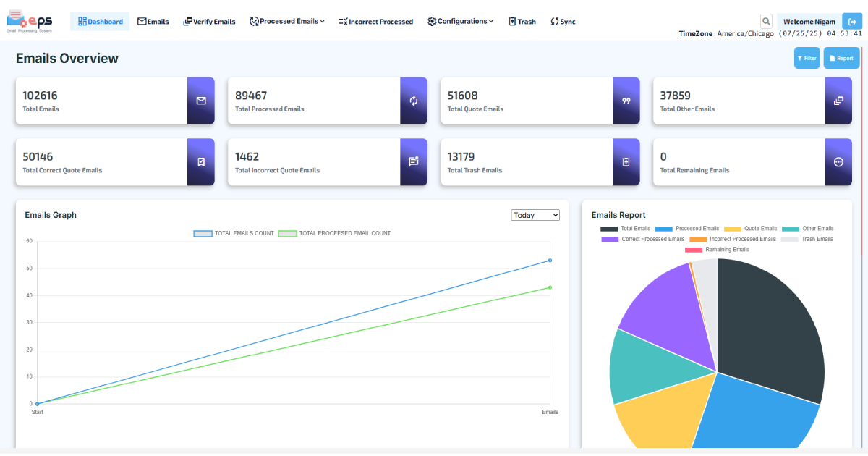The image size is (868, 456).
Task: Click the logout icon beside Welcome Nigam
Action: pyautogui.click(x=851, y=22)
